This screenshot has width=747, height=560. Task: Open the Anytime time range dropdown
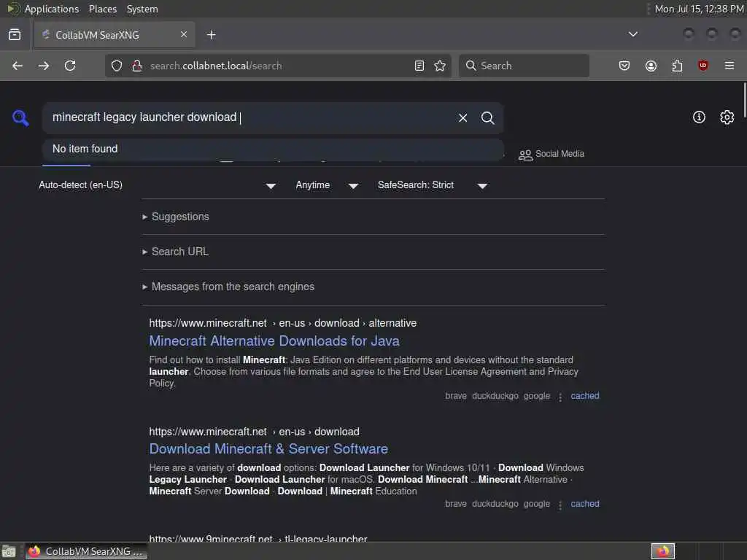[x=327, y=185]
